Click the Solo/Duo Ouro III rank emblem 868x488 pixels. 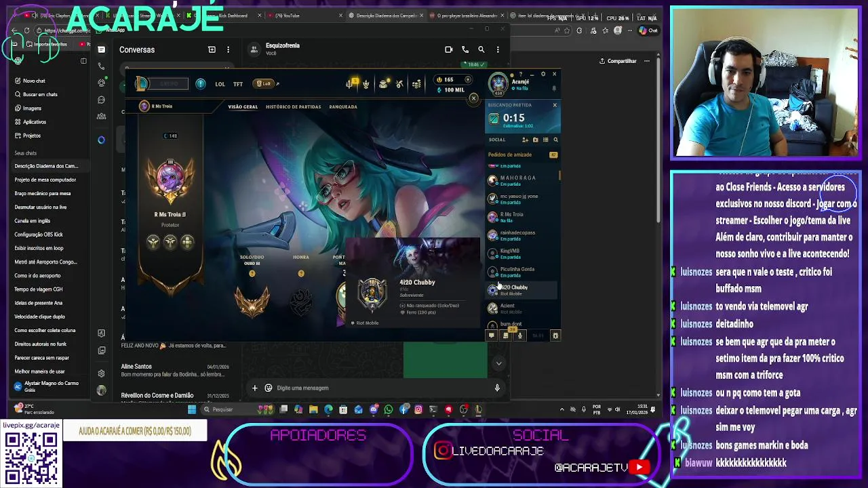pyautogui.click(x=252, y=302)
